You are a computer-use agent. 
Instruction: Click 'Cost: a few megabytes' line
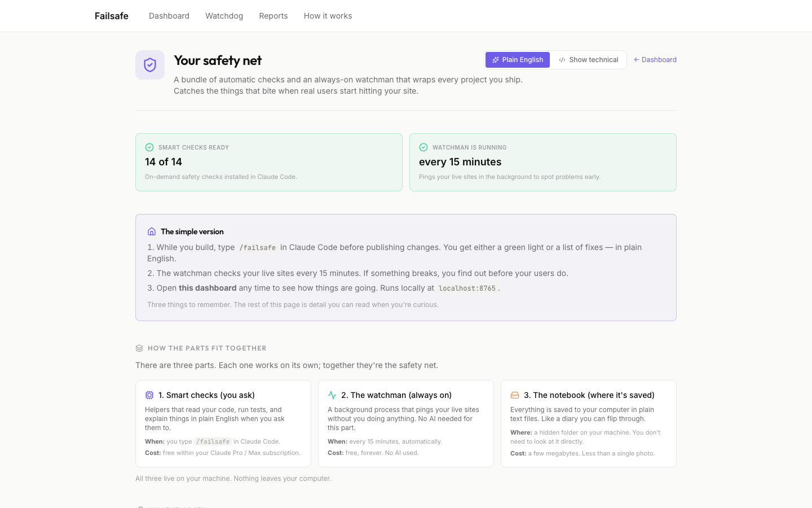[582, 453]
